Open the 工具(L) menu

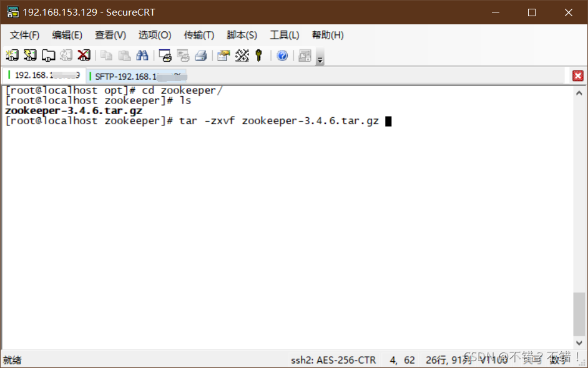[x=284, y=35]
